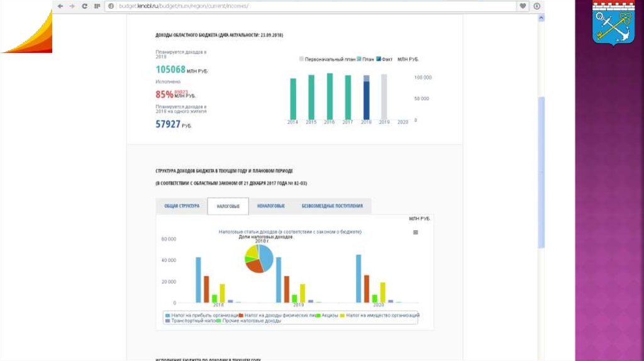Viewport: 644px width, 361px height.
Task: Switch to 'Общая структура' tab
Action: pos(182,206)
